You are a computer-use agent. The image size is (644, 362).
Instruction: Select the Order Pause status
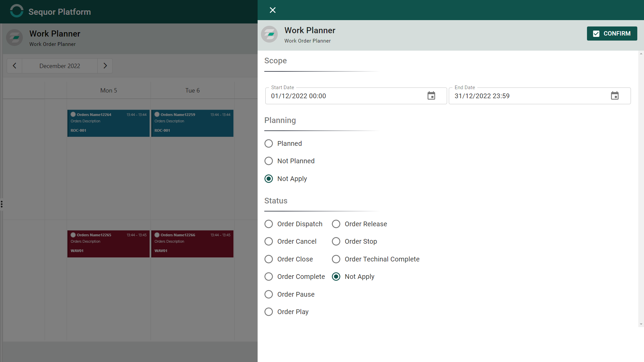point(269,294)
